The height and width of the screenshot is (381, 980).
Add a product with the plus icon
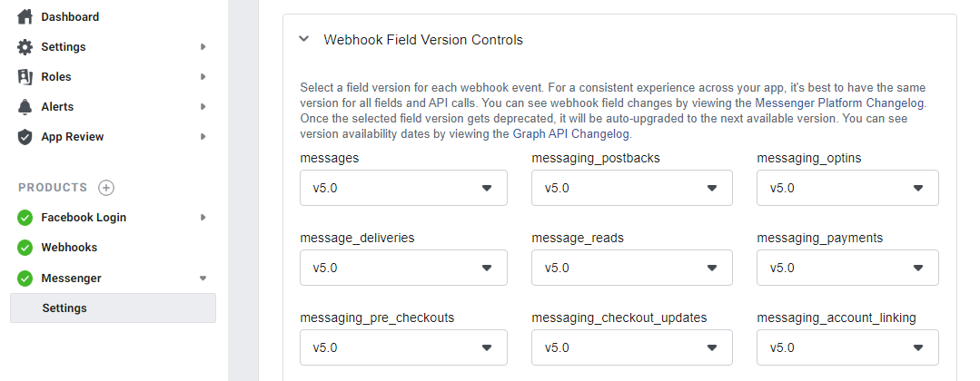coord(106,188)
